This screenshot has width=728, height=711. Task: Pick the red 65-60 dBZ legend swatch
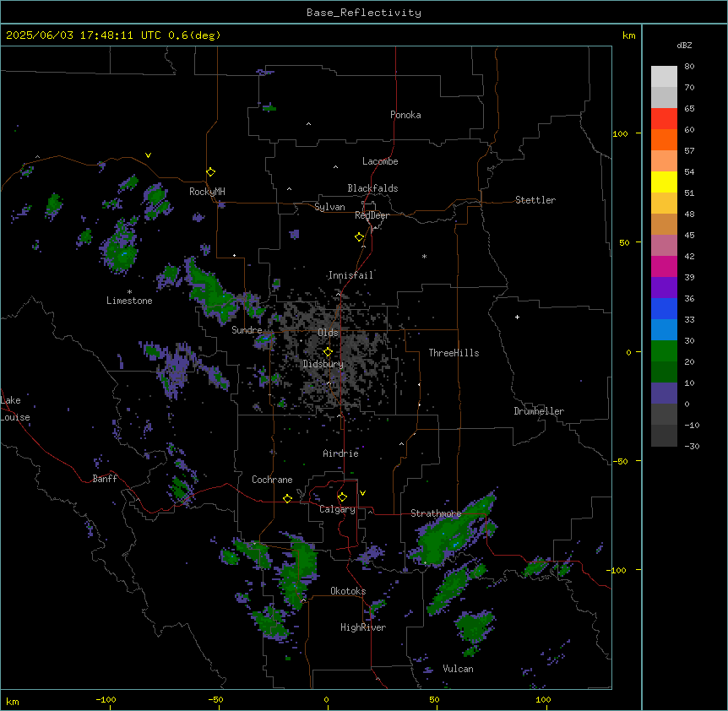click(x=664, y=119)
